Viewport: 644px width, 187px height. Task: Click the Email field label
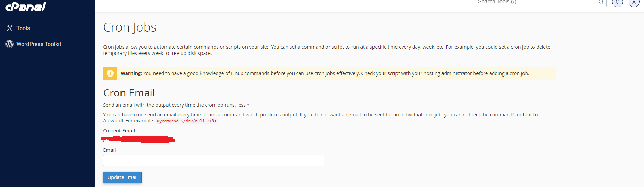pyautogui.click(x=110, y=150)
